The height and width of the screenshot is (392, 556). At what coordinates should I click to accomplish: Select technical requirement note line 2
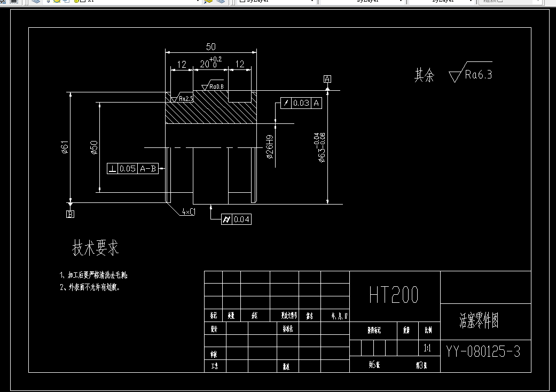pos(90,287)
